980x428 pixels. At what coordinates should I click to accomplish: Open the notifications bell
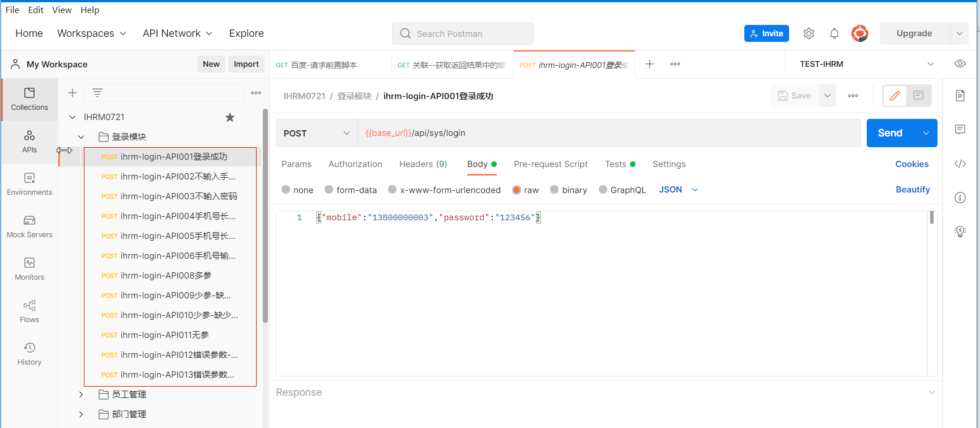(834, 33)
